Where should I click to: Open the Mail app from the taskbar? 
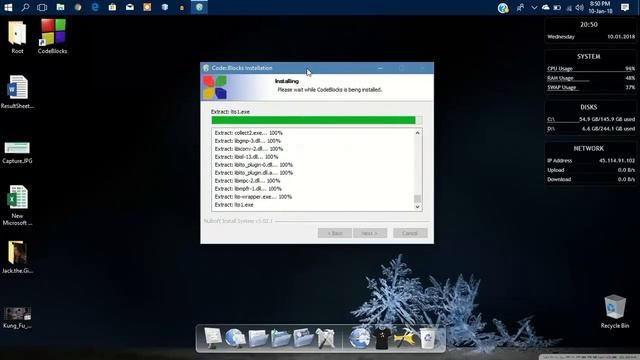130,7
